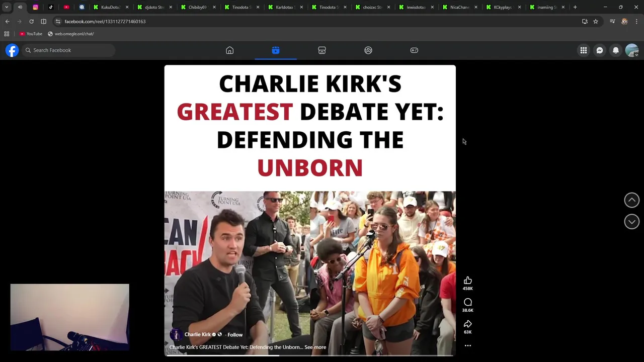Open Charlie Kirk's profile name link
The image size is (644, 362).
[198, 335]
